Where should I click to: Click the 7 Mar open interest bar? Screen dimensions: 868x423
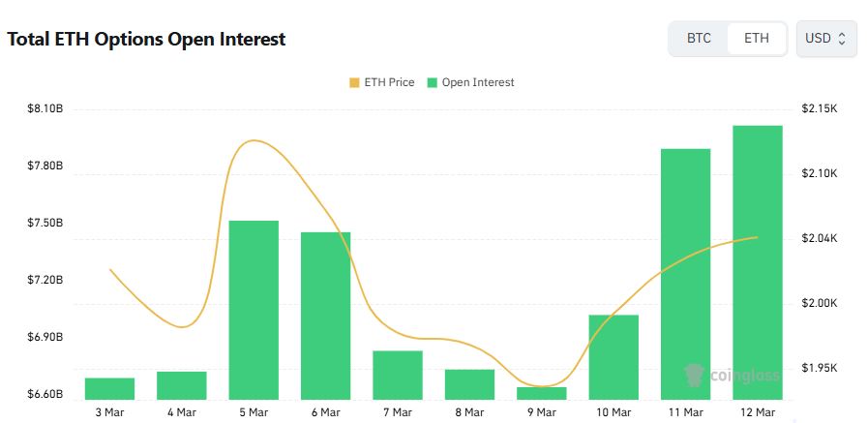pyautogui.click(x=398, y=375)
